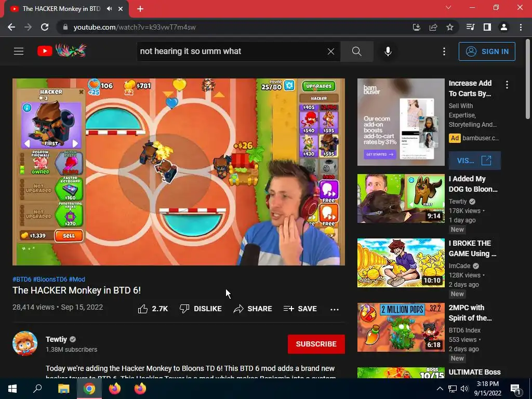Show hidden system tray icons
The height and width of the screenshot is (399, 532).
point(440,389)
